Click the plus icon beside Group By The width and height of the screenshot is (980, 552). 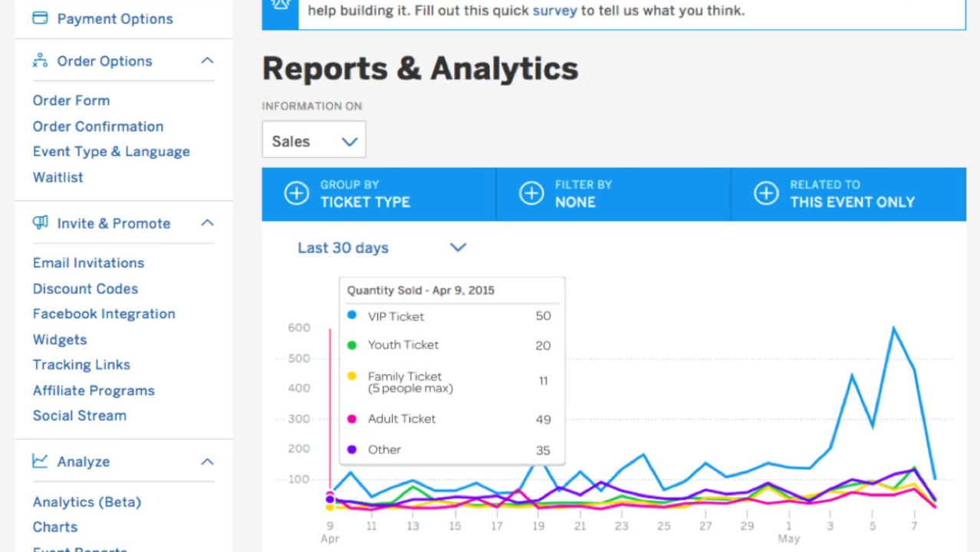pos(297,194)
